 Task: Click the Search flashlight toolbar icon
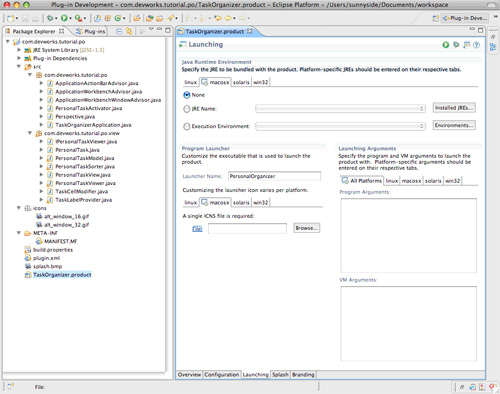click(170, 18)
